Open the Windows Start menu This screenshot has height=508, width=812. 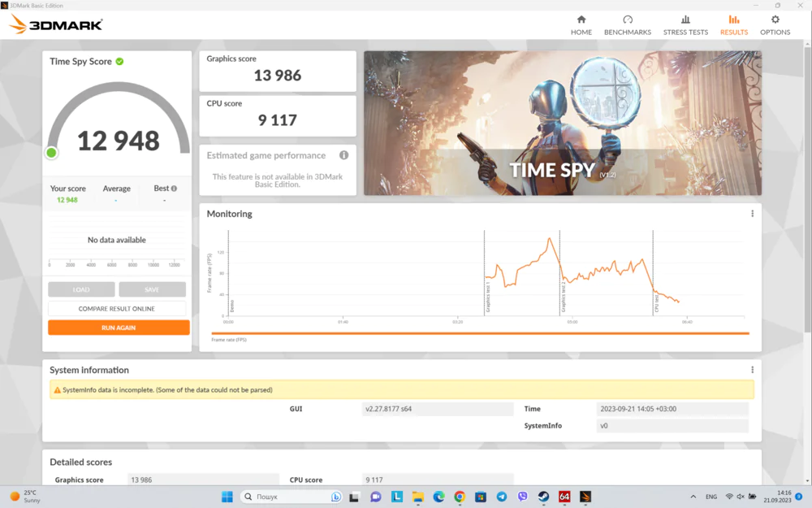(227, 497)
